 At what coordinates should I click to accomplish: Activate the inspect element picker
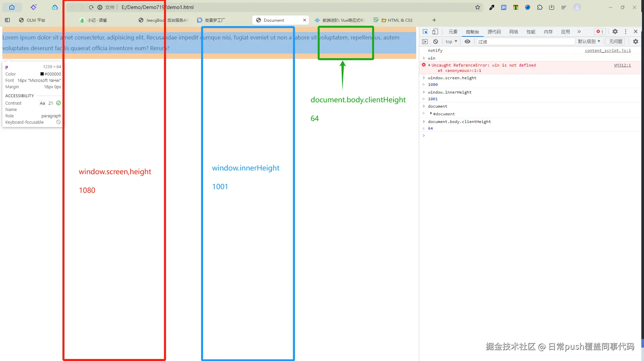click(x=425, y=31)
